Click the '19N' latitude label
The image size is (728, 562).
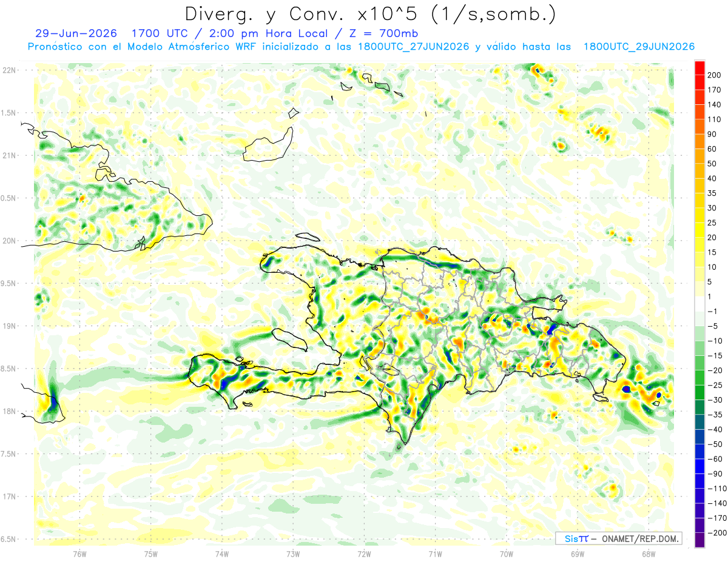pyautogui.click(x=10, y=326)
